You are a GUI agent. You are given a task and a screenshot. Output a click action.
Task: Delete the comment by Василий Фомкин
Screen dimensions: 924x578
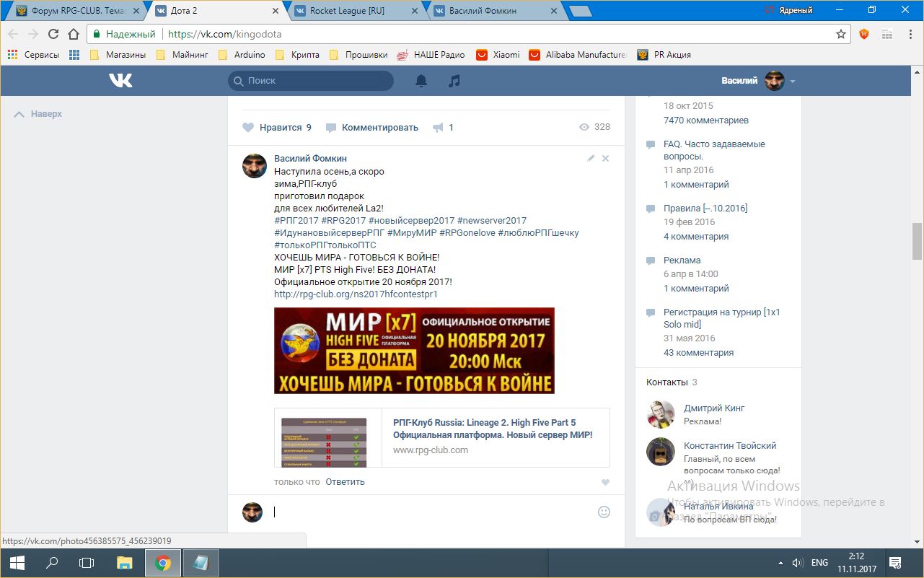(605, 158)
